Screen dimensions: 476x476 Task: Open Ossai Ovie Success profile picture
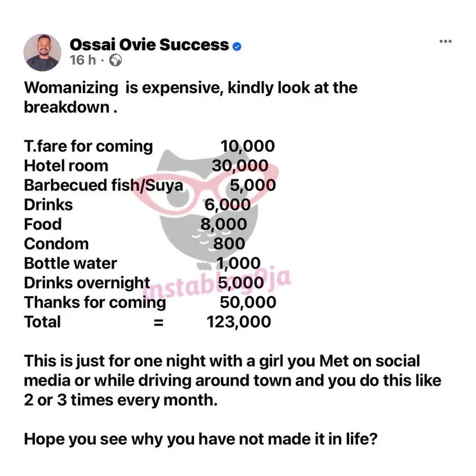tap(43, 52)
